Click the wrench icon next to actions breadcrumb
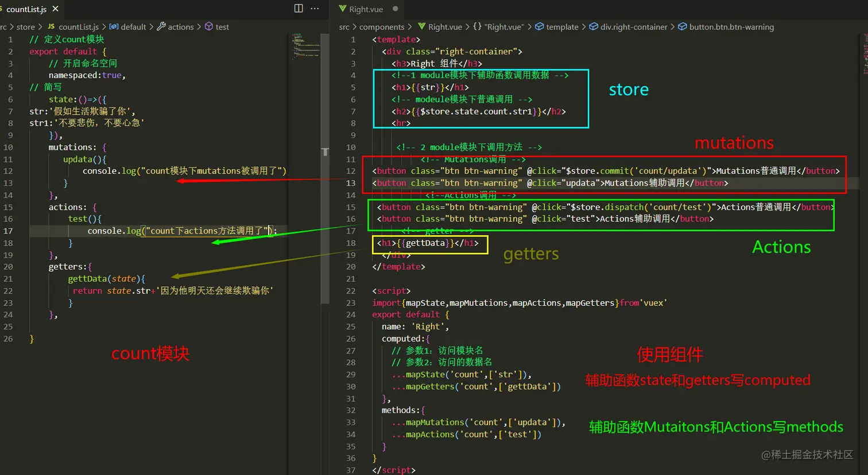This screenshot has height=475, width=868. [161, 26]
